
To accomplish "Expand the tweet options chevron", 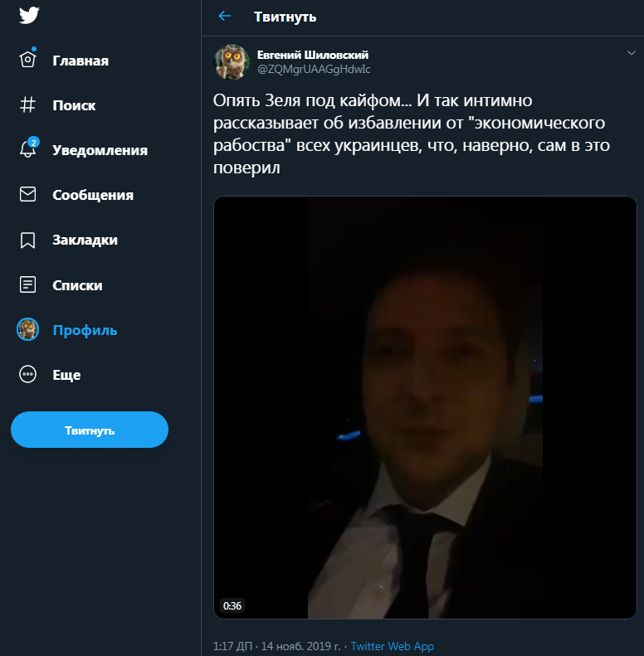I will 631,53.
